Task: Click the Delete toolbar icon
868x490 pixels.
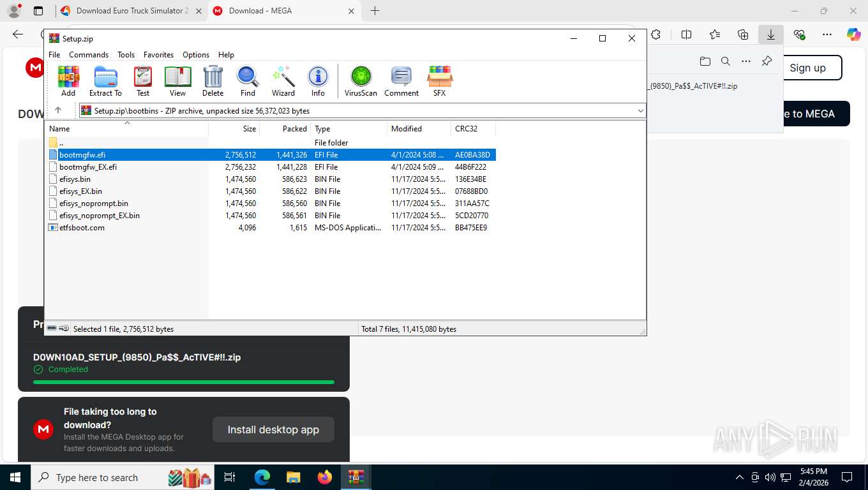Action: click(x=213, y=81)
